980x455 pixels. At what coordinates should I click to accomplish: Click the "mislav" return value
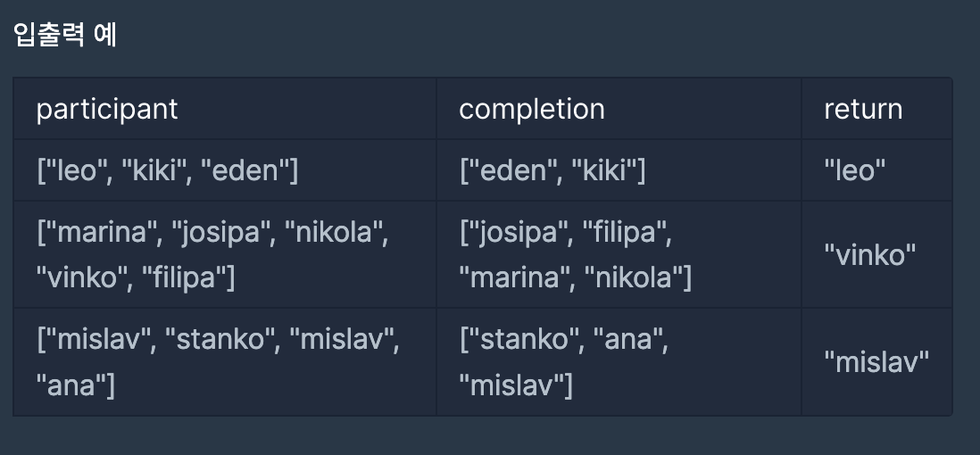point(876,362)
